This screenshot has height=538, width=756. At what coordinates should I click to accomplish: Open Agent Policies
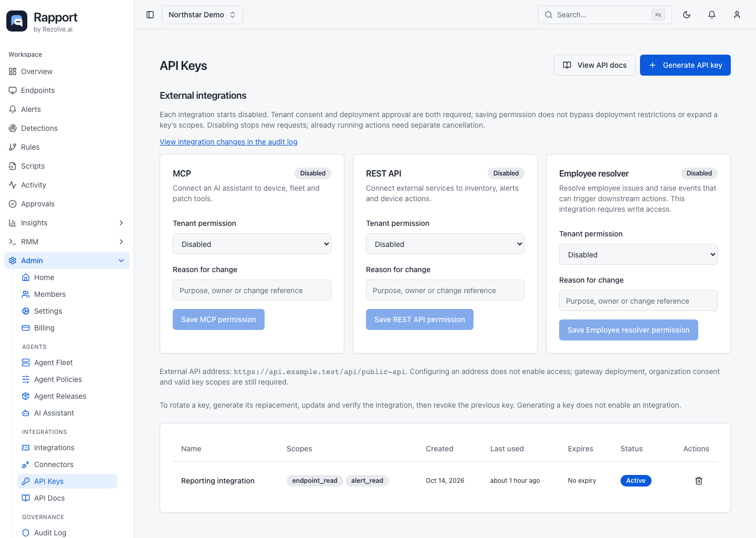[67, 379]
